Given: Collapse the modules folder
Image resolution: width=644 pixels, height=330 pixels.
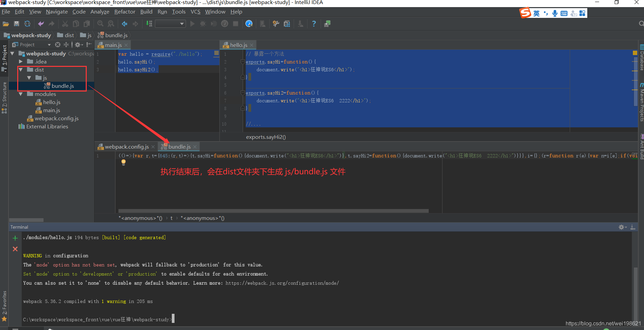Looking at the screenshot, I should [21, 94].
